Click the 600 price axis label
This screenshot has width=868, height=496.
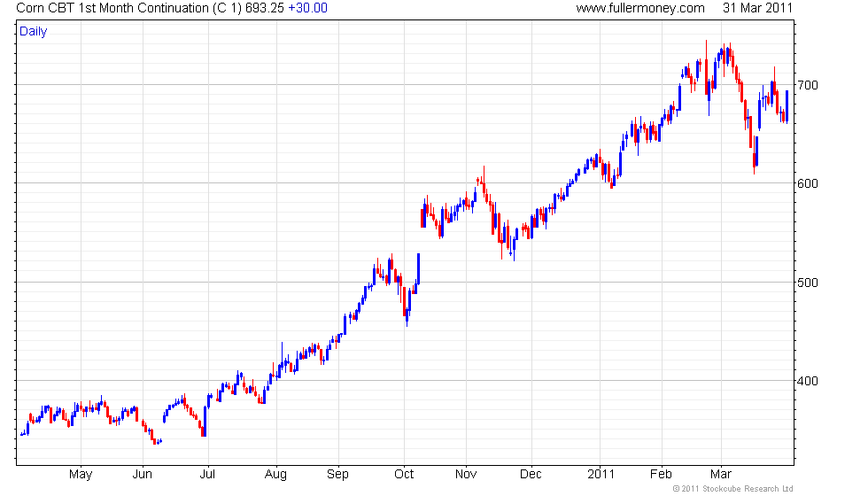pyautogui.click(x=808, y=184)
